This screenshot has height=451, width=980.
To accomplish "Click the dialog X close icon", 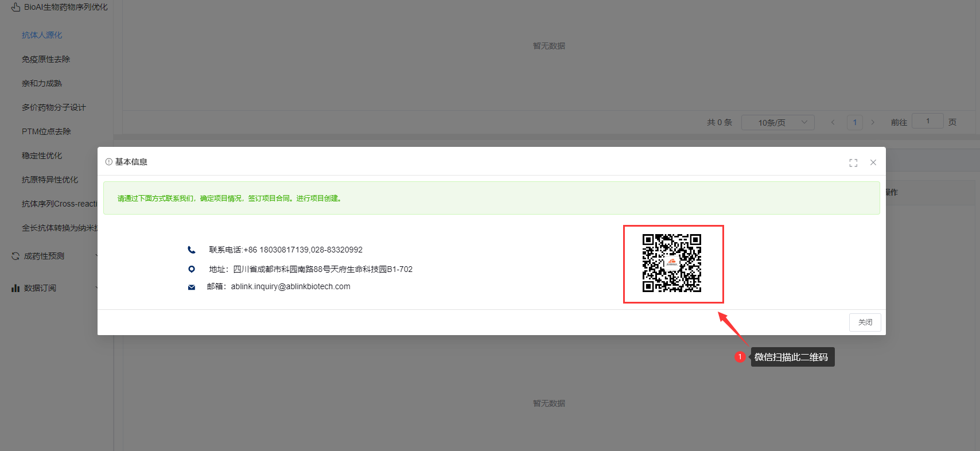I will click(873, 162).
